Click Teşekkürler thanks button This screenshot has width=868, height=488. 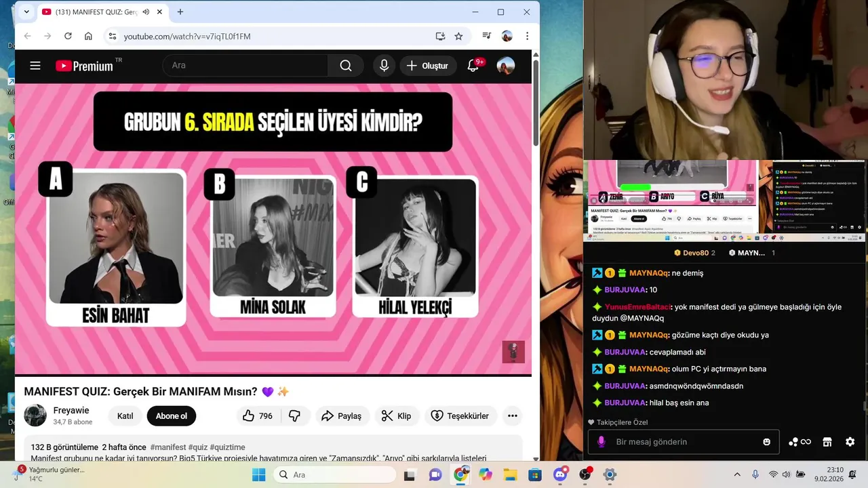pyautogui.click(x=460, y=415)
